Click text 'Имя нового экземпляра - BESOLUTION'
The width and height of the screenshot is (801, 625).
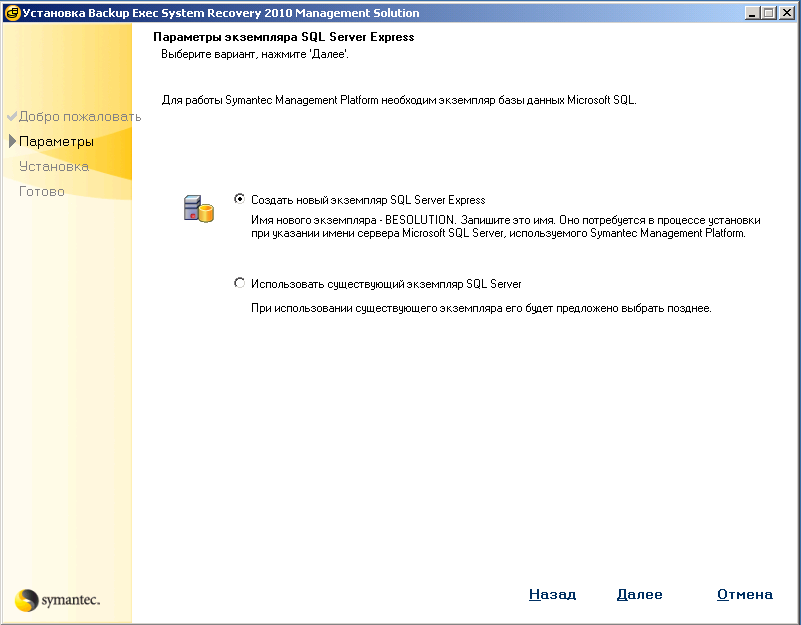tap(352, 220)
